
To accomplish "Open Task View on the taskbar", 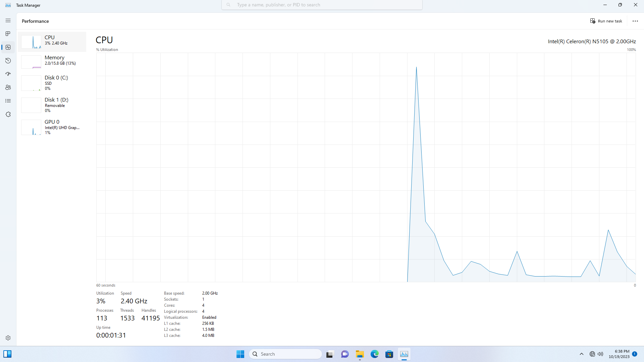I will [330, 354].
